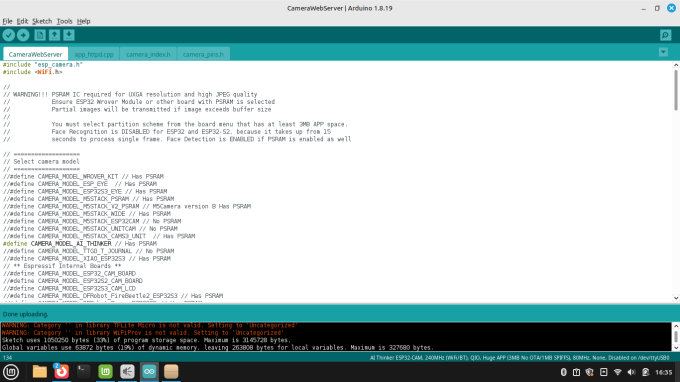Click the removable drives tray icon
The height and width of the screenshot is (382, 680).
[604, 372]
